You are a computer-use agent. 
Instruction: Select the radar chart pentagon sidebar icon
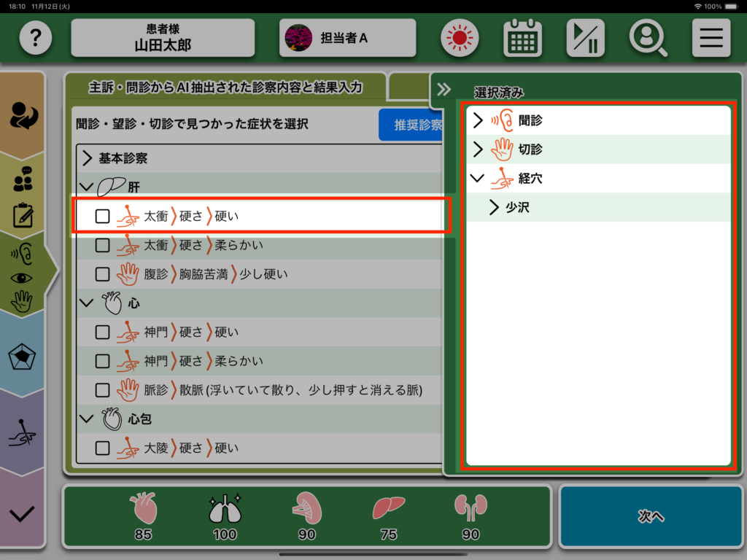pos(23,358)
